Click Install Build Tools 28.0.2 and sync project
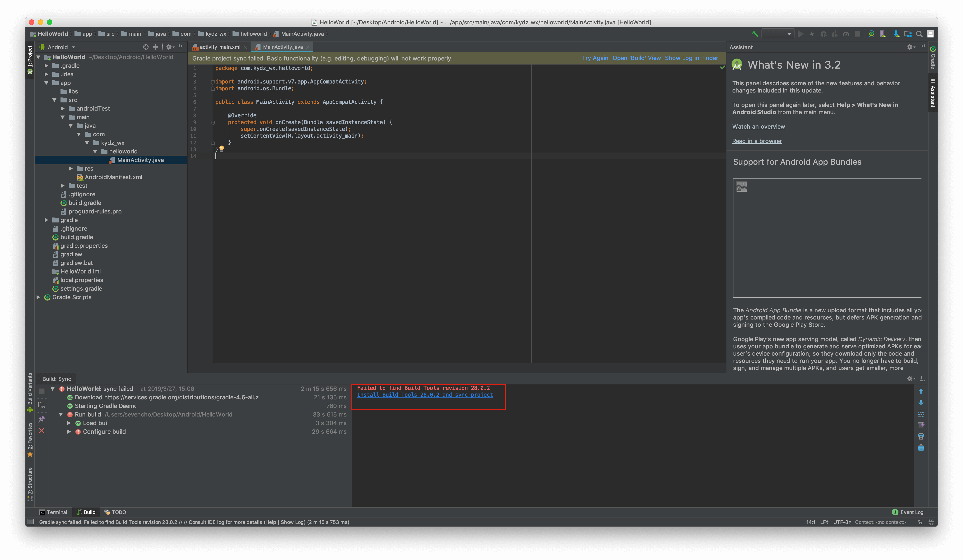 (425, 395)
